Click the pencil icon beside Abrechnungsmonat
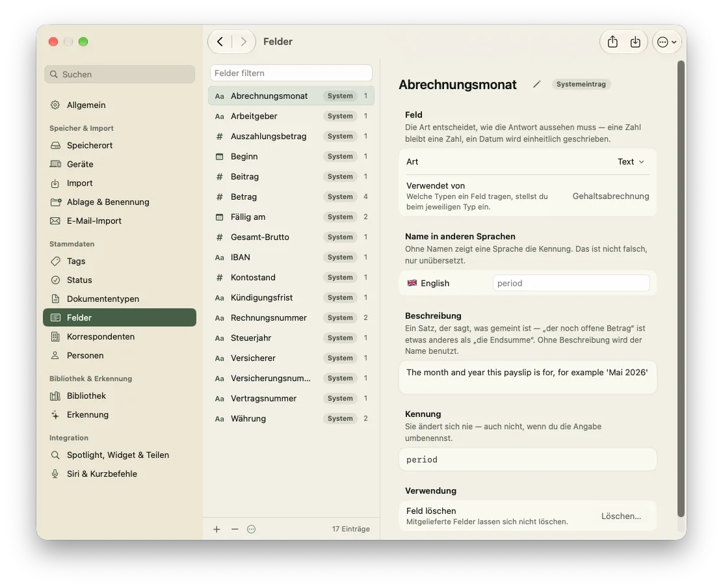The width and height of the screenshot is (723, 588). (536, 85)
